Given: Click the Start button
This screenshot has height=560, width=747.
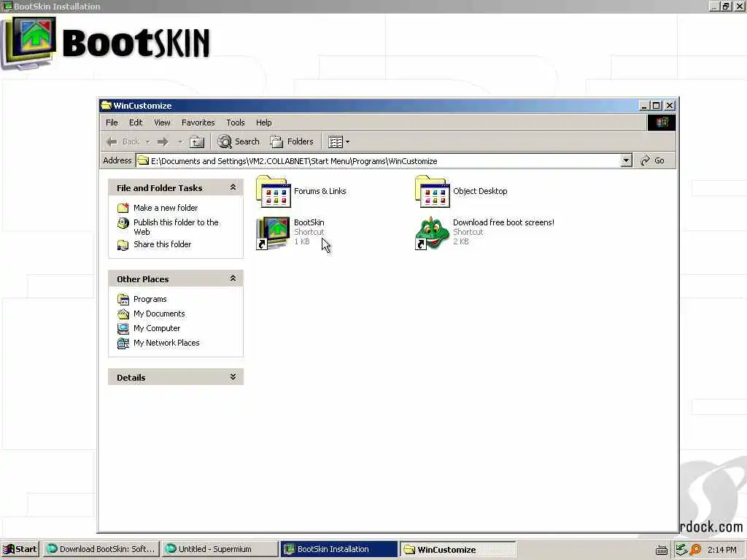Looking at the screenshot, I should tap(20, 550).
